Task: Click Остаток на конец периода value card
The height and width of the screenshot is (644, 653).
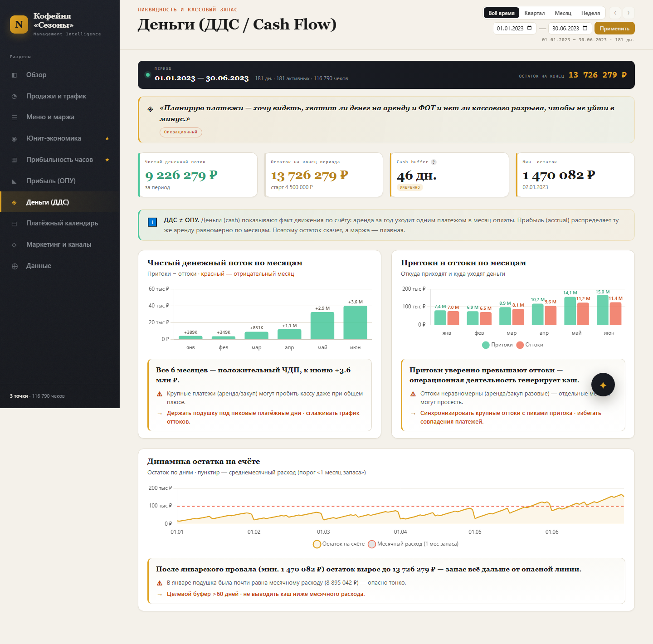Action: 324,175
